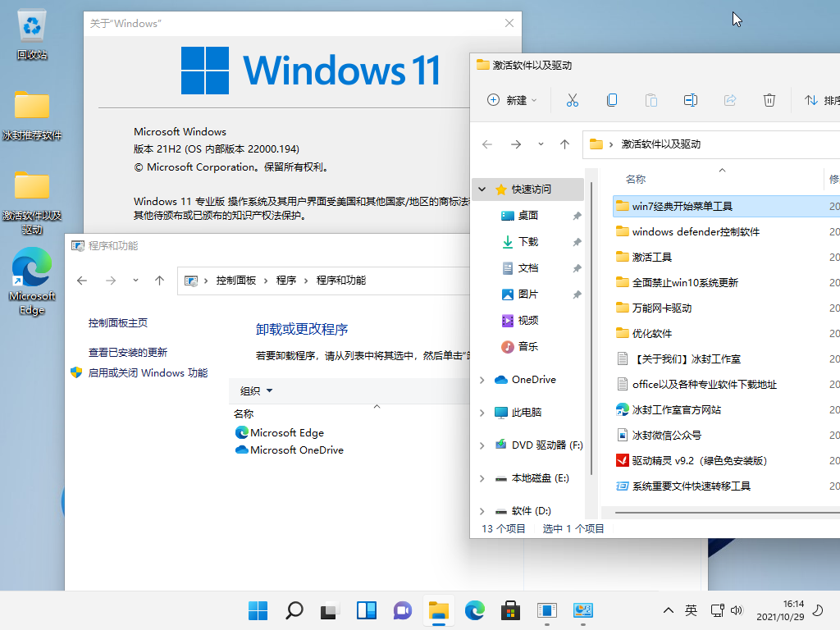
Task: Click Microsoft Edge icon on the taskbar
Action: (475, 610)
